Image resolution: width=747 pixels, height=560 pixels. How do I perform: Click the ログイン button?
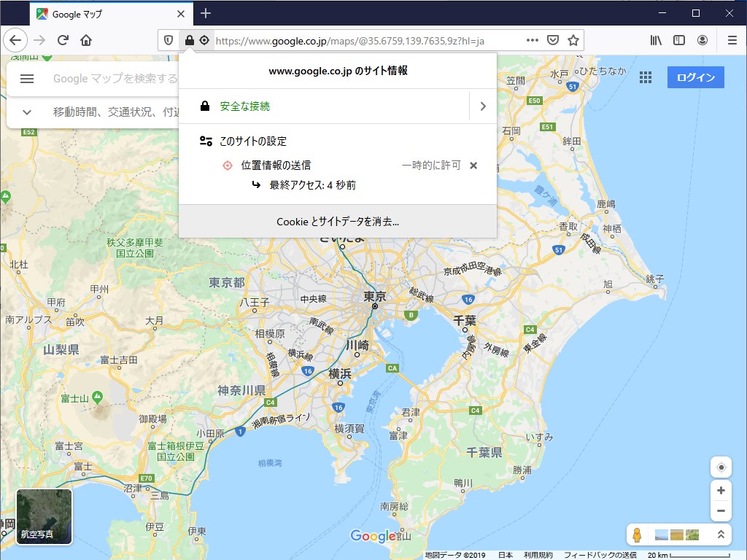pos(695,77)
